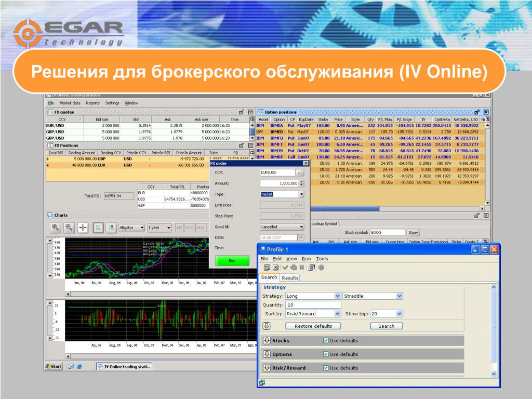The image size is (532, 399).
Task: Open the Windows Start button
Action: 54,366
